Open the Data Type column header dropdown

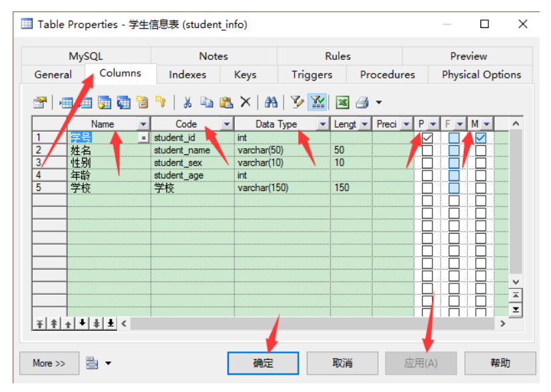323,124
